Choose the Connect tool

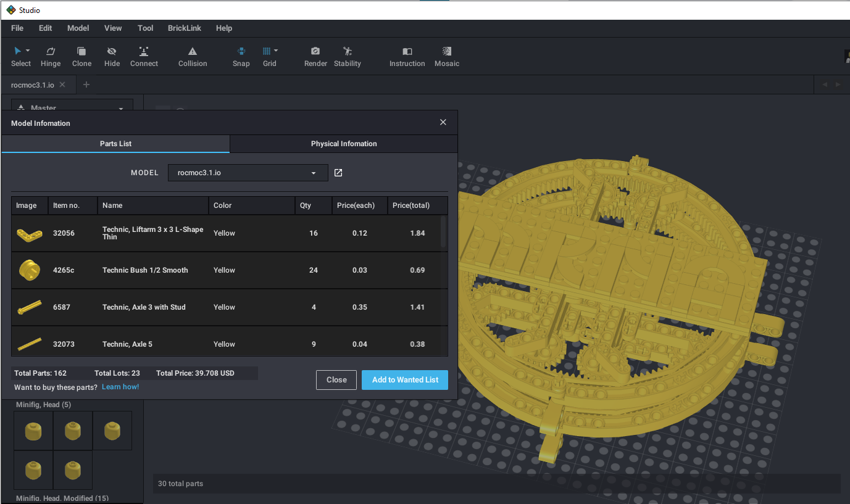[x=144, y=57]
